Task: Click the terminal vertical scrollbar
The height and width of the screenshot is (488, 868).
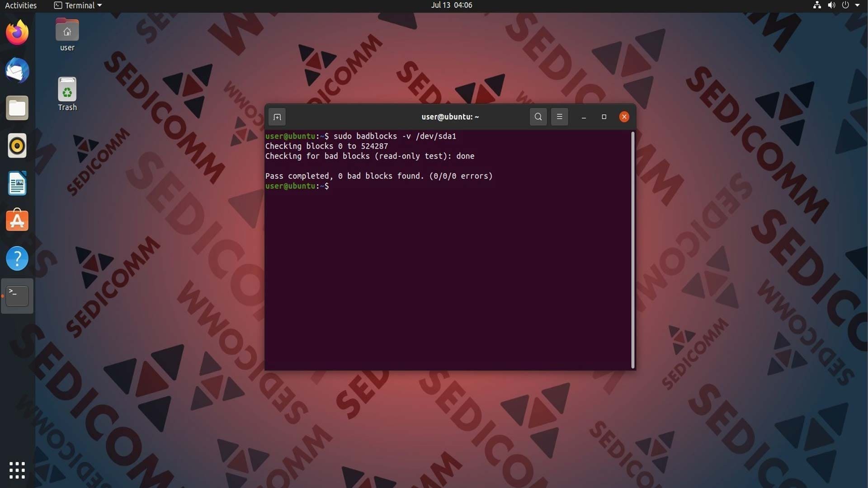Action: [632, 250]
